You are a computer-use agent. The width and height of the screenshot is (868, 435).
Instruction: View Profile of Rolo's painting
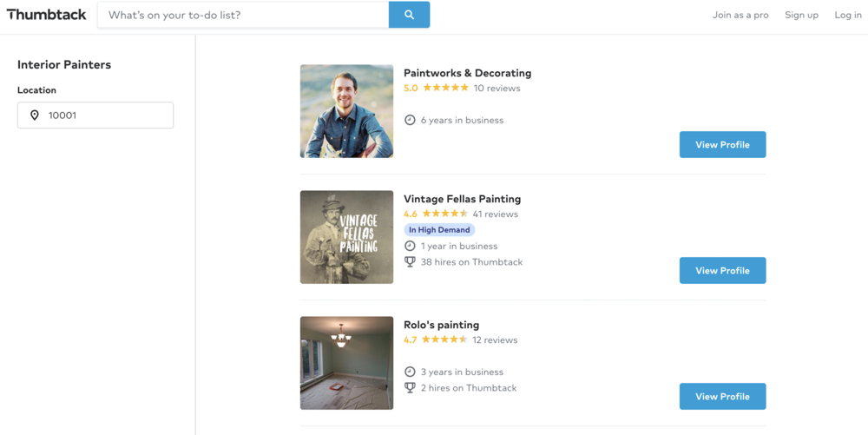click(722, 396)
